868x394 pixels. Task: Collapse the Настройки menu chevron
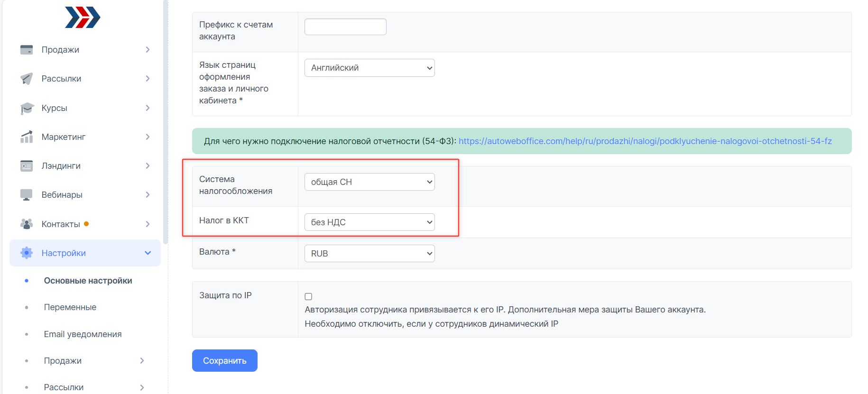point(148,253)
